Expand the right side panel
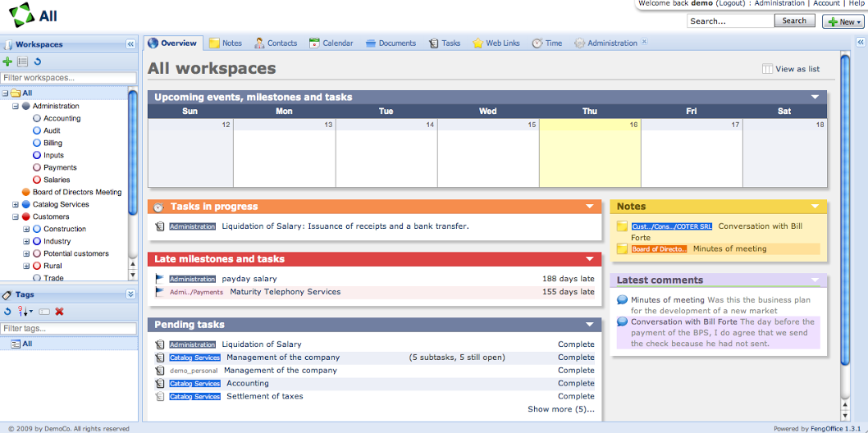Screen dimensions: 868x433 [x=861, y=42]
